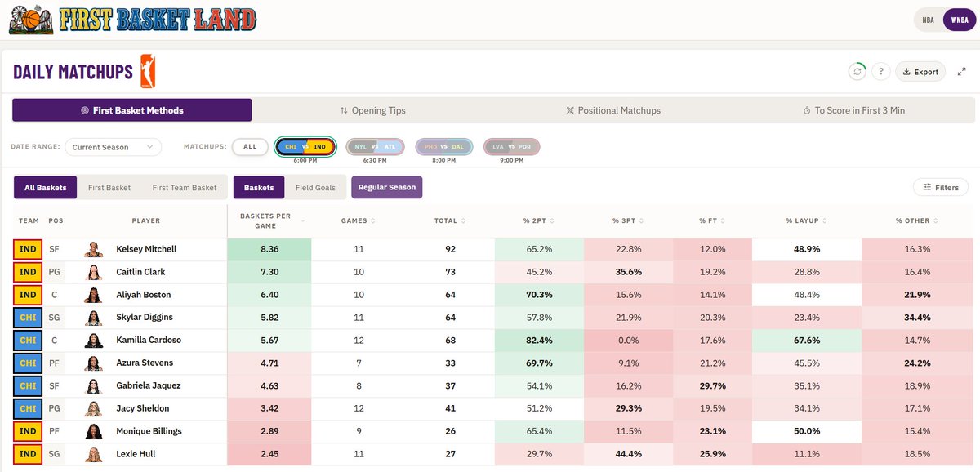Select Baskets stat type

(259, 187)
